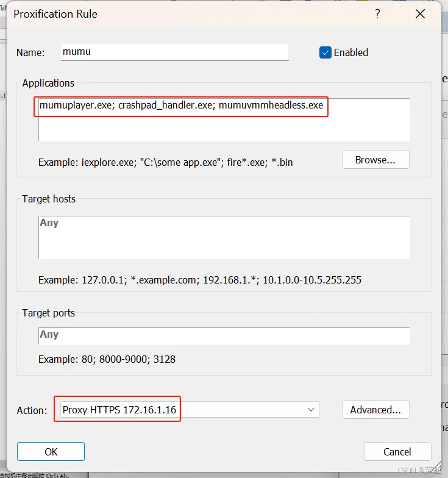Click the Target ports example text
The height and width of the screenshot is (478, 448).
[107, 359]
